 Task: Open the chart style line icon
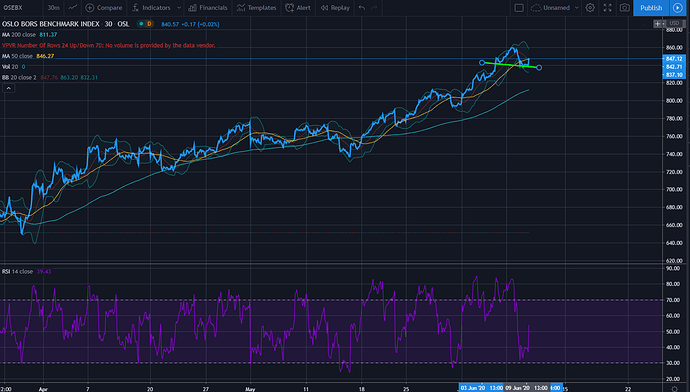pyautogui.click(x=73, y=7)
